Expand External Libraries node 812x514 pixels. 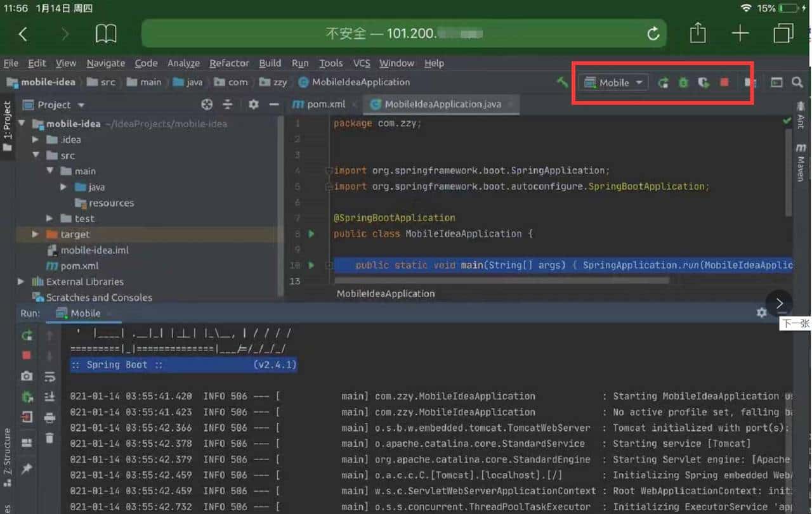pyautogui.click(x=21, y=281)
